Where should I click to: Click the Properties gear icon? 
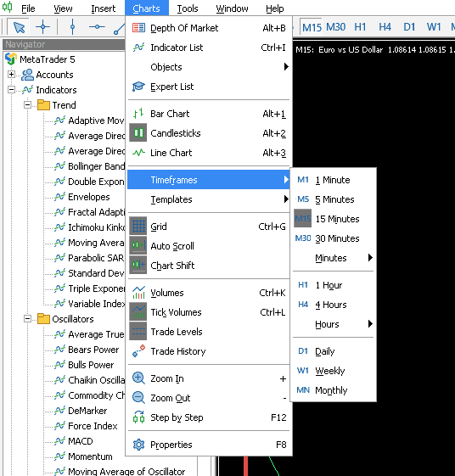(x=138, y=445)
